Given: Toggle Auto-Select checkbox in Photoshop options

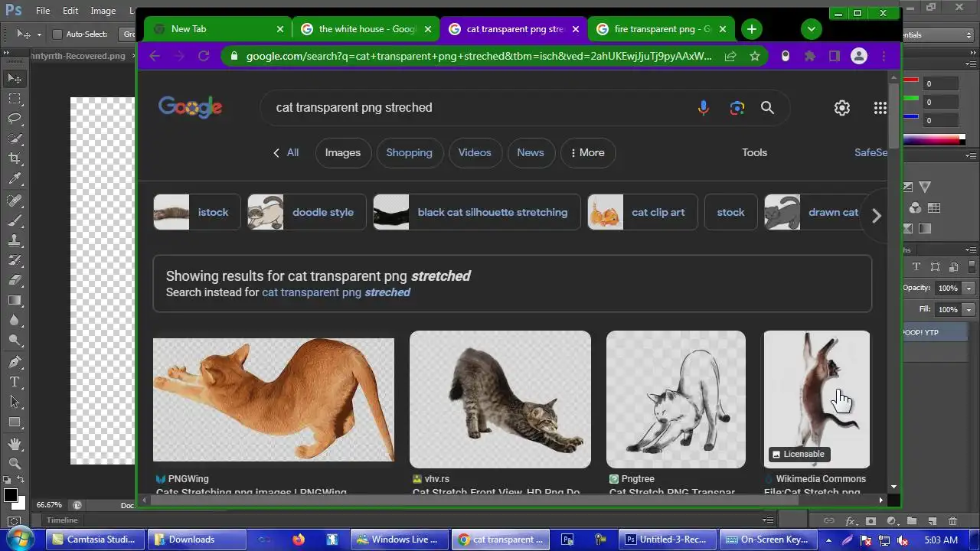Looking at the screenshot, I should tap(57, 34).
